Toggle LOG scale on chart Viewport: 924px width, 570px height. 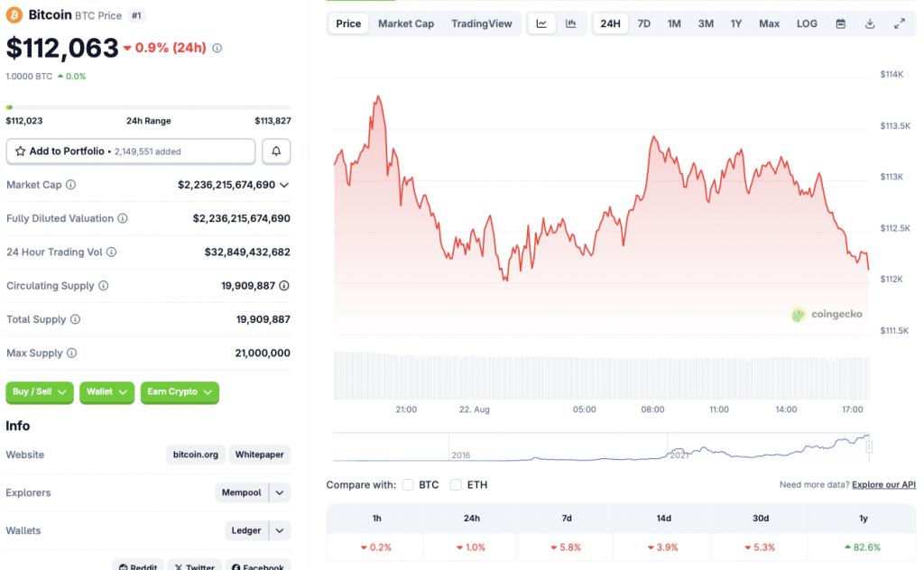[807, 23]
